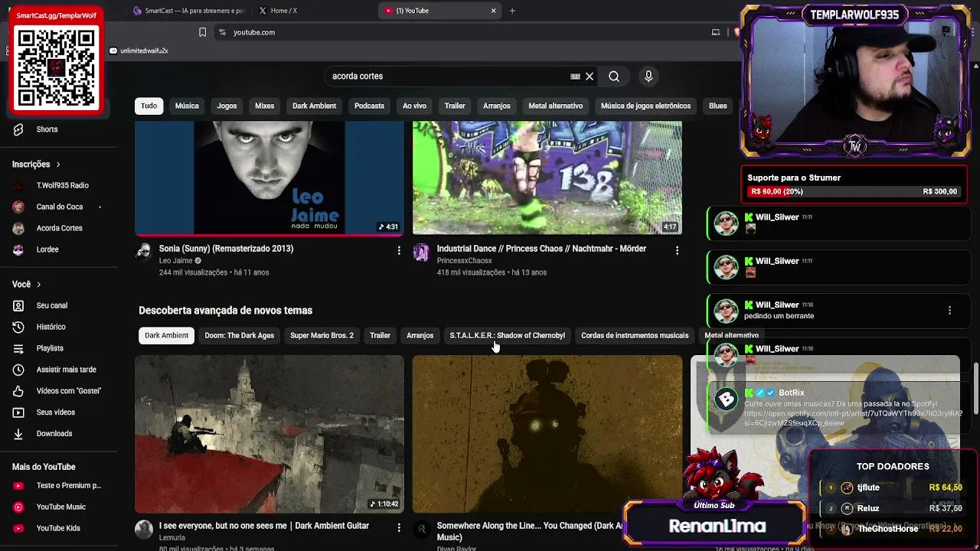Visit the PrincessxChaosx channel name link
Image resolution: width=980 pixels, height=551 pixels.
click(x=464, y=261)
